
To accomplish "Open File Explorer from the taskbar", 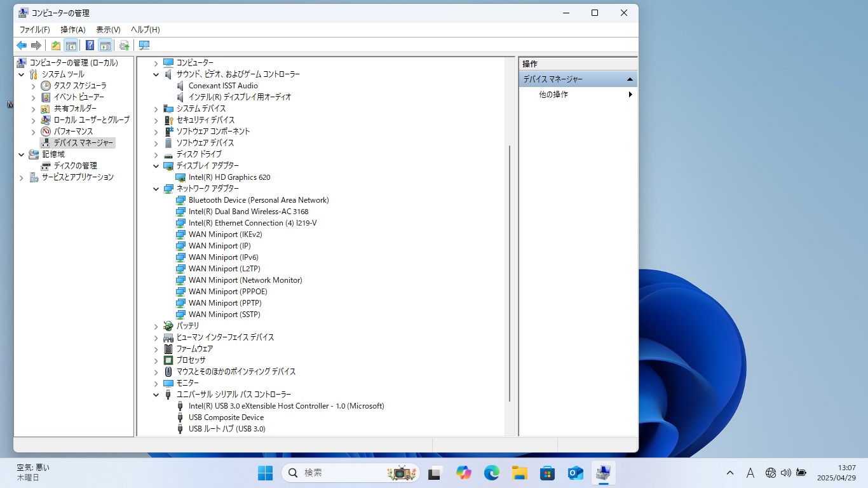I will pos(520,473).
